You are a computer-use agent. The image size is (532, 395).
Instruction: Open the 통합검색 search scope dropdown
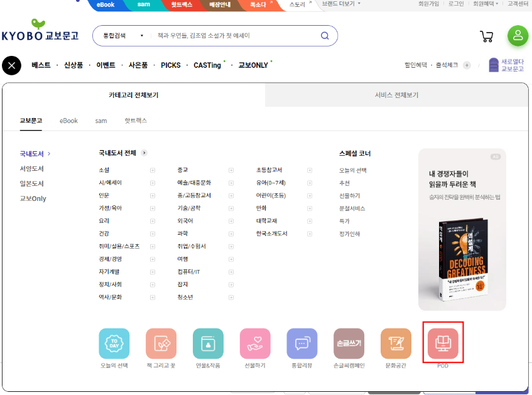(123, 36)
